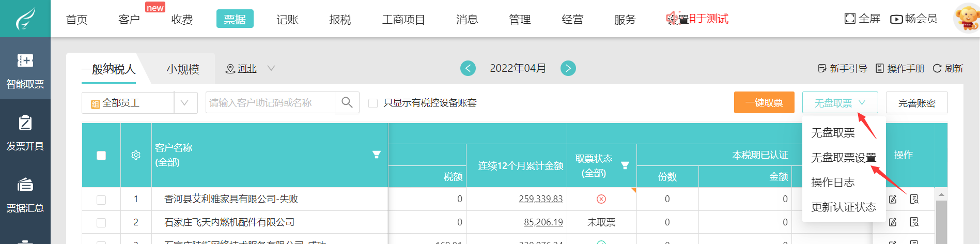Click the orange 一键取票 button
980x244 pixels.
(764, 103)
